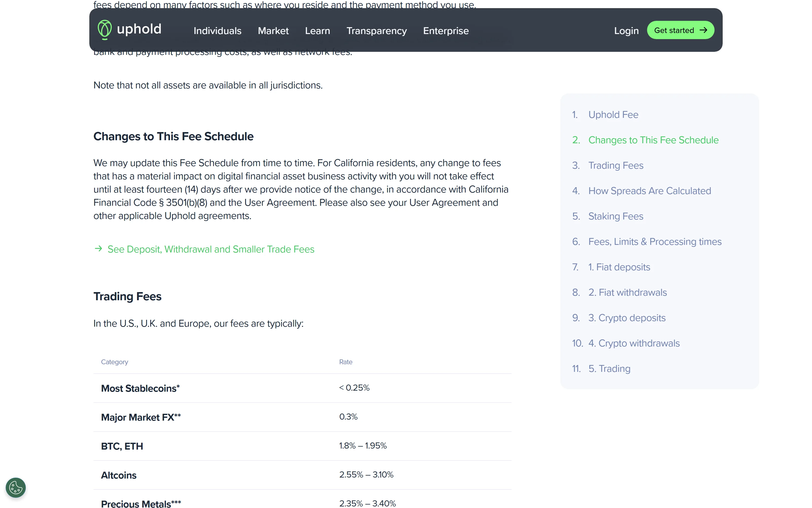812x508 pixels.
Task: Jump to Uphold Fee section
Action: (613, 115)
